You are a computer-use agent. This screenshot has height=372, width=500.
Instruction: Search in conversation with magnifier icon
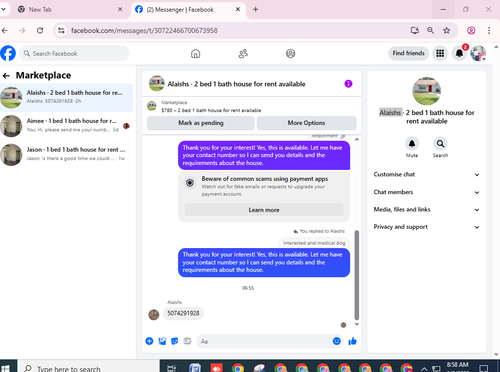pyautogui.click(x=440, y=144)
